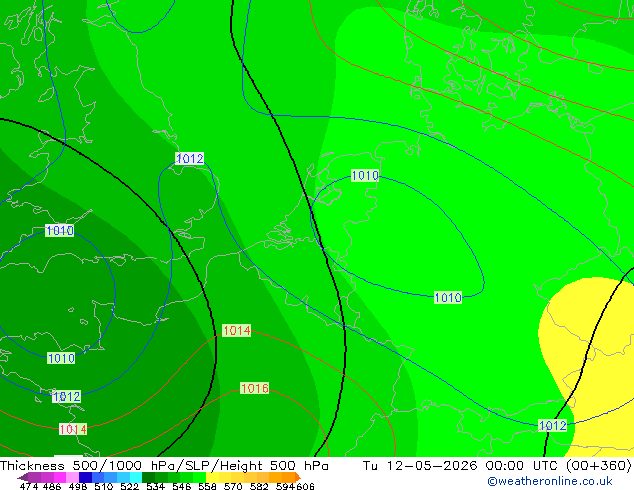Click the purple arrow at the legend's low end
The image size is (634, 490).
23,477
